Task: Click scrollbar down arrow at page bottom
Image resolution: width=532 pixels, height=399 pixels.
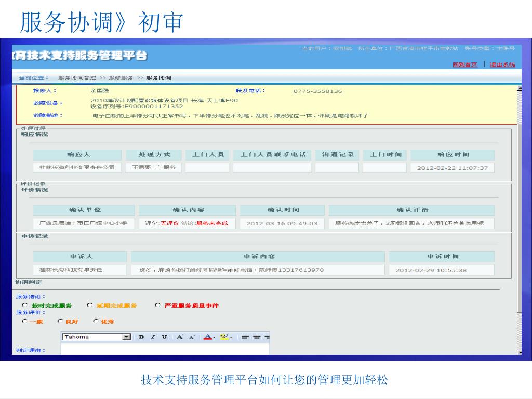Action: click(520, 352)
